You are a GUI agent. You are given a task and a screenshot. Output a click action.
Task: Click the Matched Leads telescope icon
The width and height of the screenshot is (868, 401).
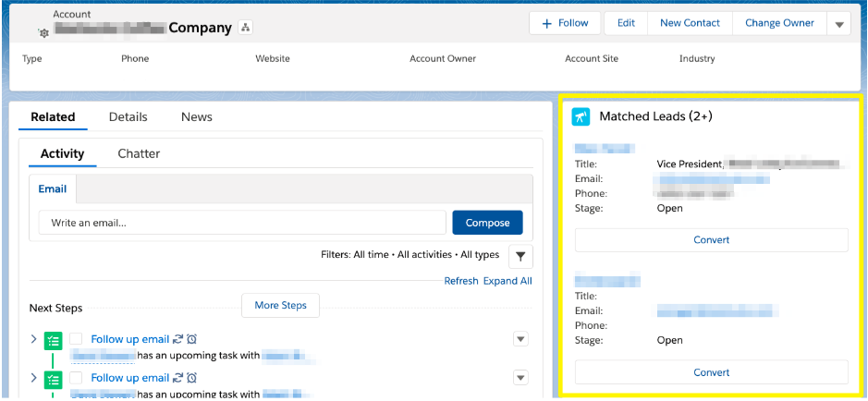pyautogui.click(x=581, y=116)
